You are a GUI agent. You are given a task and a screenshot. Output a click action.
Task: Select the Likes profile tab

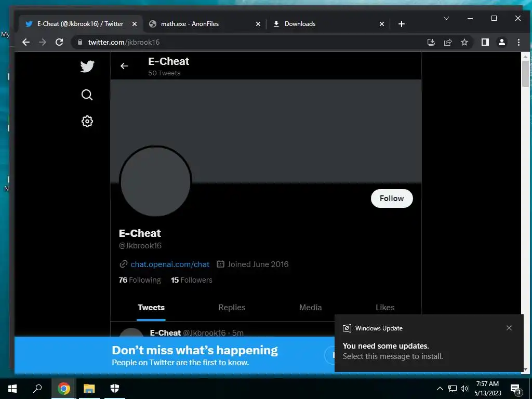[385, 308]
